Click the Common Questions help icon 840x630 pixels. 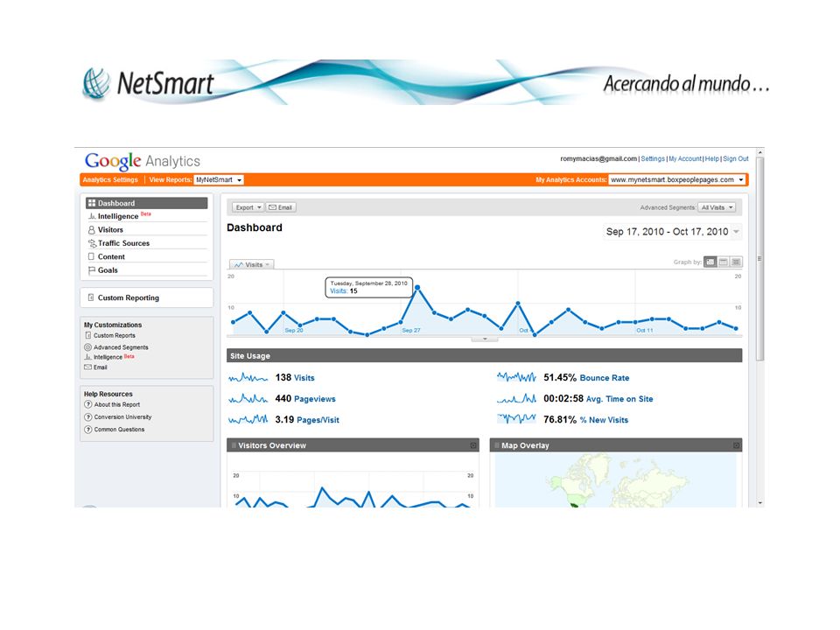(x=88, y=429)
